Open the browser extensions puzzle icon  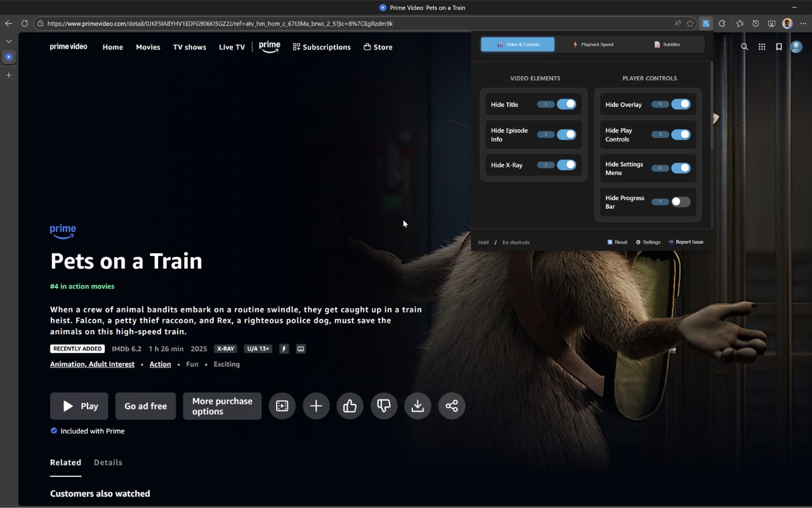(722, 23)
